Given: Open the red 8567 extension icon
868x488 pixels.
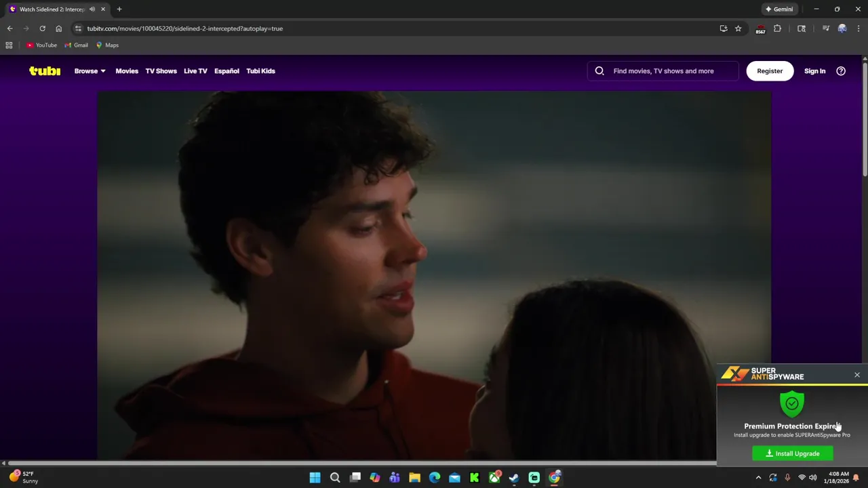Looking at the screenshot, I should point(760,29).
